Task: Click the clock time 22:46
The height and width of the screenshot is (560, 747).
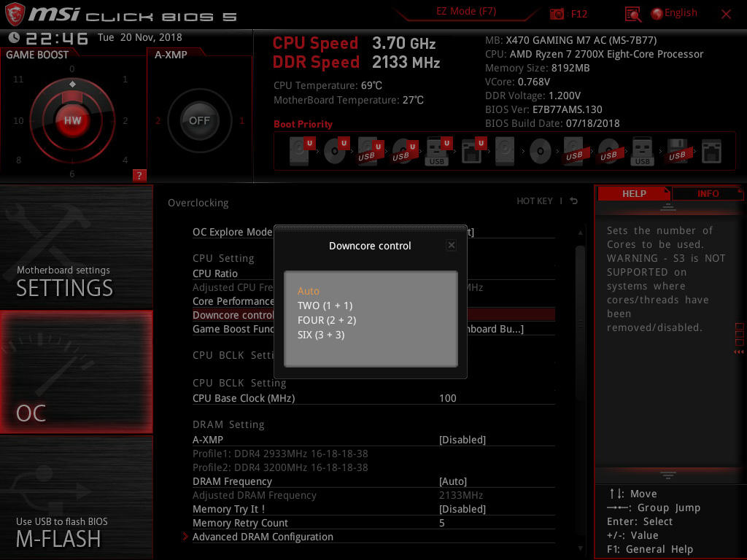Action: pyautogui.click(x=57, y=38)
